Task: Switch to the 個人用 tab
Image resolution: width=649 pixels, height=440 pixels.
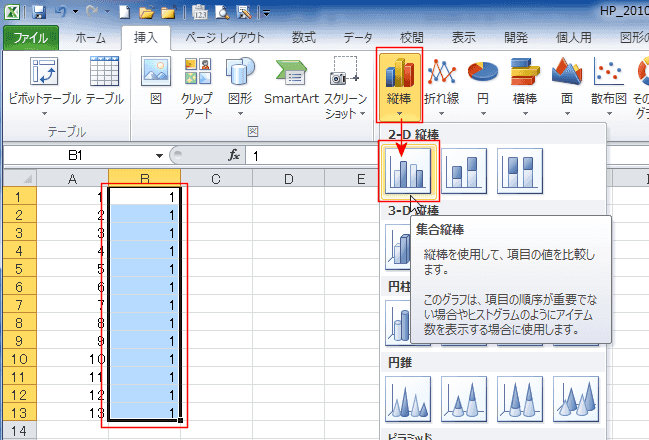Action: [x=573, y=38]
